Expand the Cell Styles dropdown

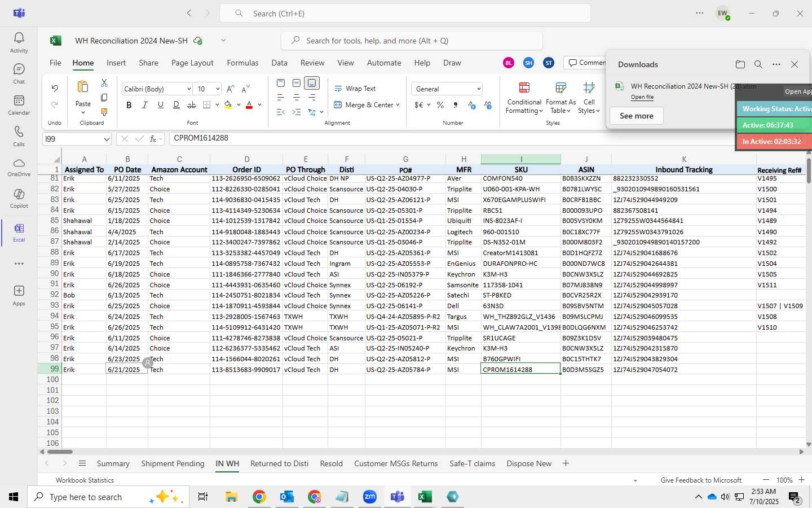(x=589, y=98)
